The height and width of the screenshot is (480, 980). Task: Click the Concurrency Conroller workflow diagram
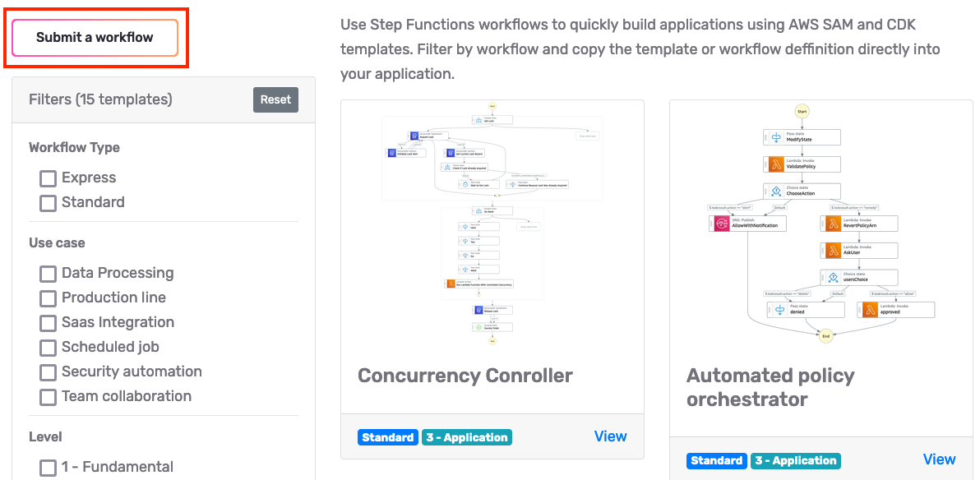pos(492,224)
